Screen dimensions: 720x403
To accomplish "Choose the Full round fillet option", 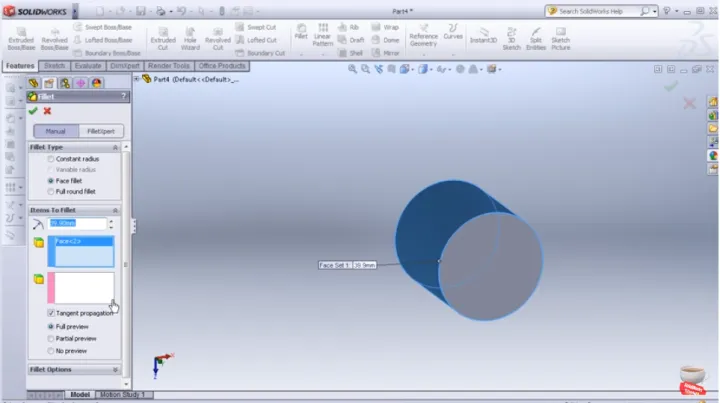I will click(51, 190).
